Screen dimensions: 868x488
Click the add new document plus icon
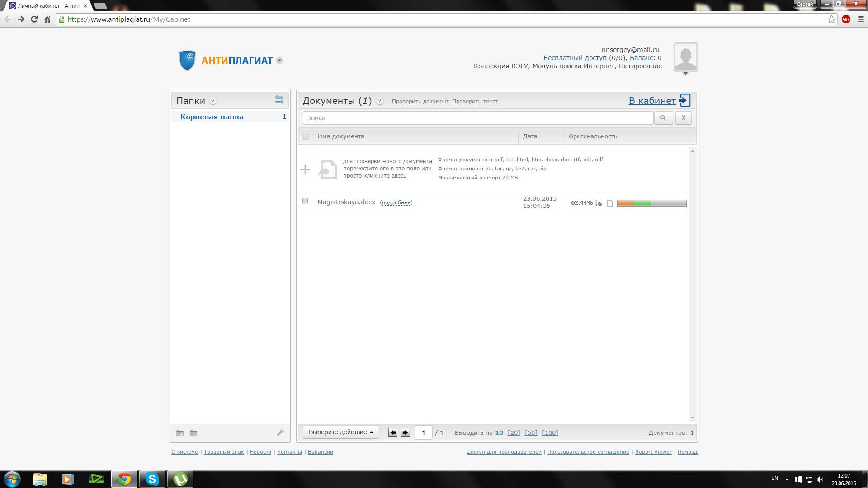tap(305, 170)
